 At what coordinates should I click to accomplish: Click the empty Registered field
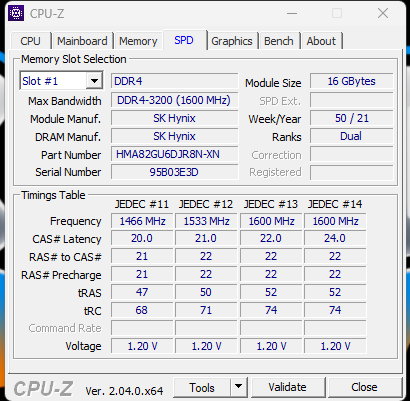[x=351, y=172]
